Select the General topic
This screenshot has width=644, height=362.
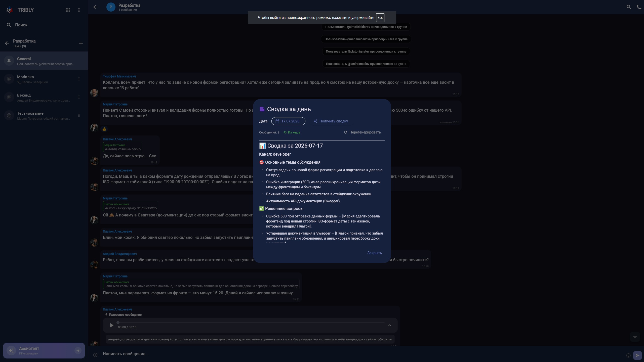click(x=44, y=61)
